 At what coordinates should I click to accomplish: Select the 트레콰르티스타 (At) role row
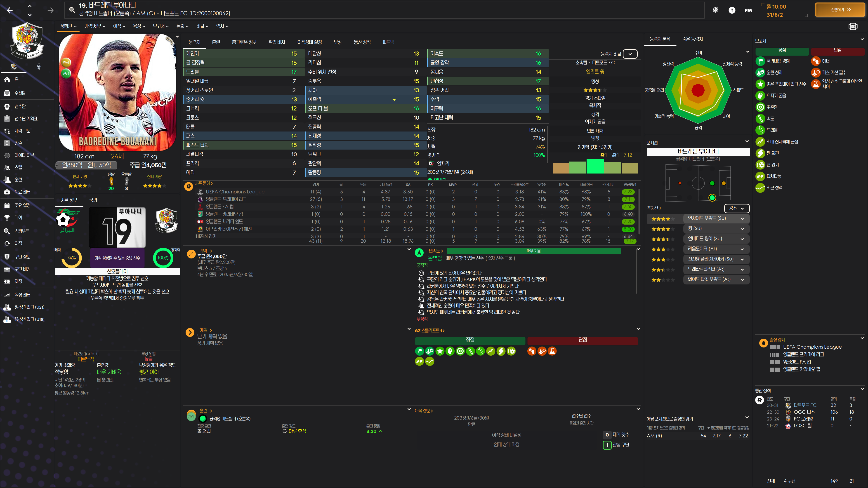(x=698, y=269)
